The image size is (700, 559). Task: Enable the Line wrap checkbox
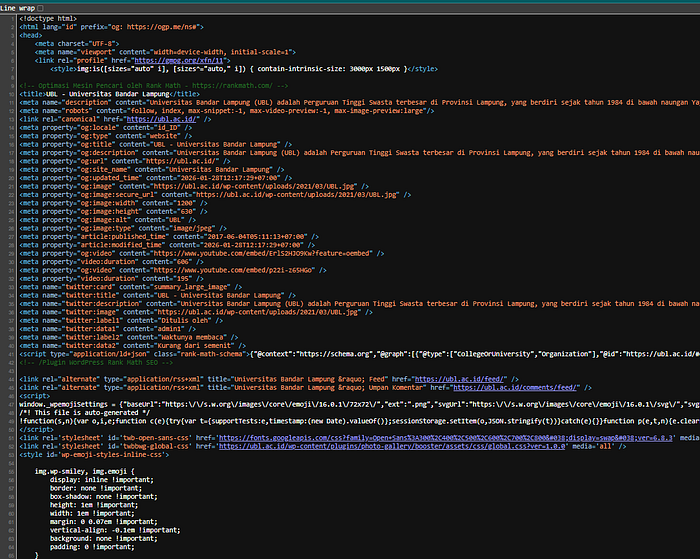(40, 8)
